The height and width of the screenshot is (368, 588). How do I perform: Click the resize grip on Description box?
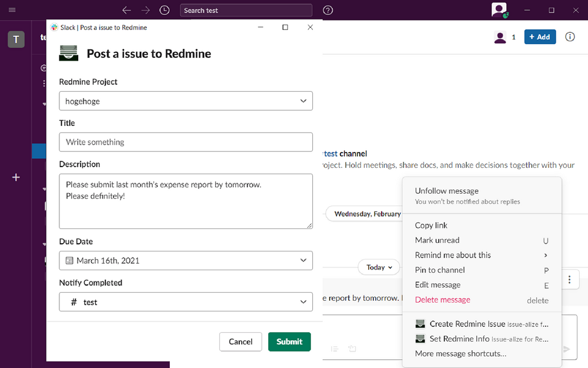[309, 226]
